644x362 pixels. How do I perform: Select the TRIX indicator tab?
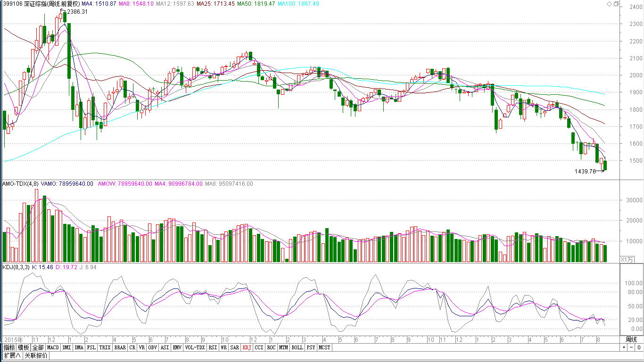(x=105, y=347)
